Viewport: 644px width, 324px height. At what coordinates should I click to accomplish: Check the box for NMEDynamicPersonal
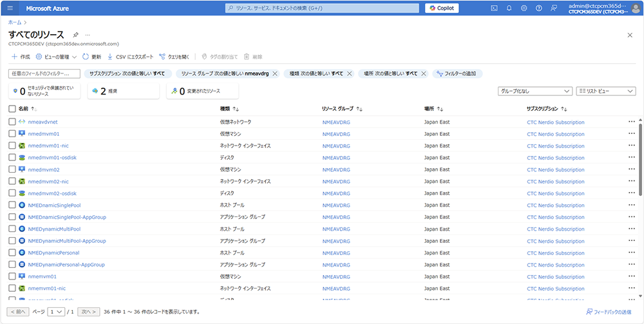[x=12, y=253]
